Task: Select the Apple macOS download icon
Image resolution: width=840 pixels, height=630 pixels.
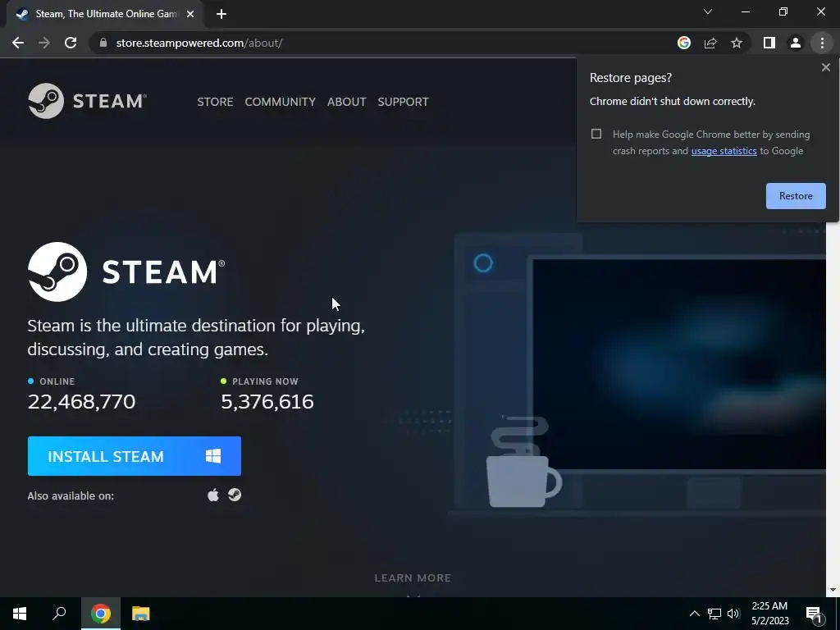Action: point(213,495)
